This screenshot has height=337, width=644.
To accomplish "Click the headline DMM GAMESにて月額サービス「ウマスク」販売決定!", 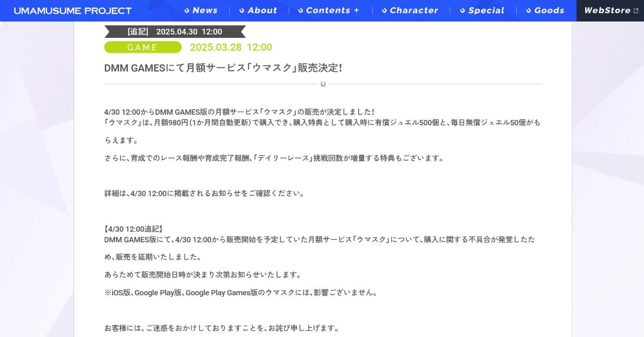I will coord(223,68).
